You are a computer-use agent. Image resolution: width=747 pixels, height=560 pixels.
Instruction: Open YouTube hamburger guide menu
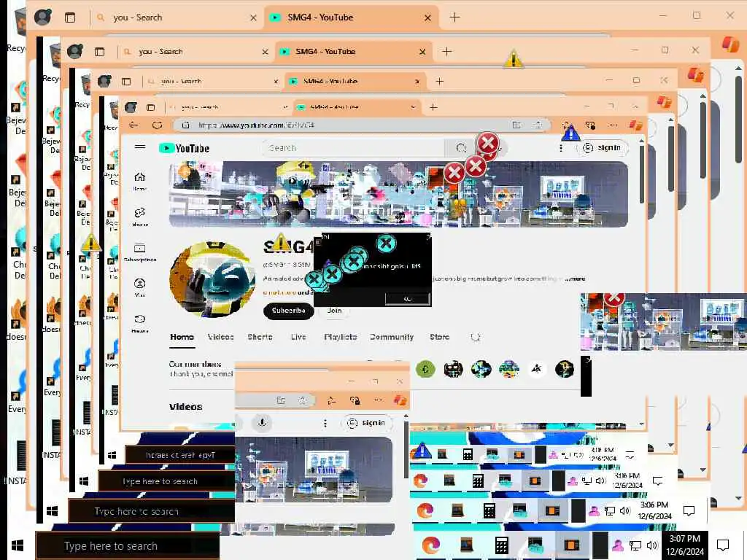[x=139, y=147]
